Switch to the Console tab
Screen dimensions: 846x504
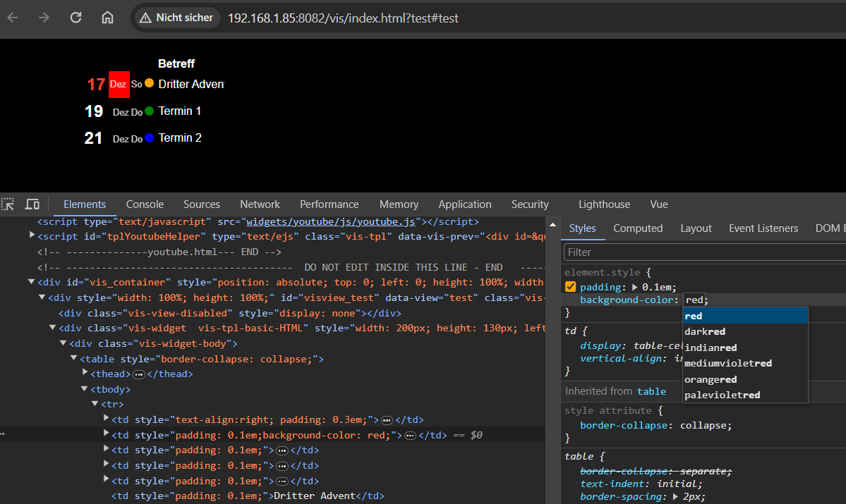click(x=145, y=204)
